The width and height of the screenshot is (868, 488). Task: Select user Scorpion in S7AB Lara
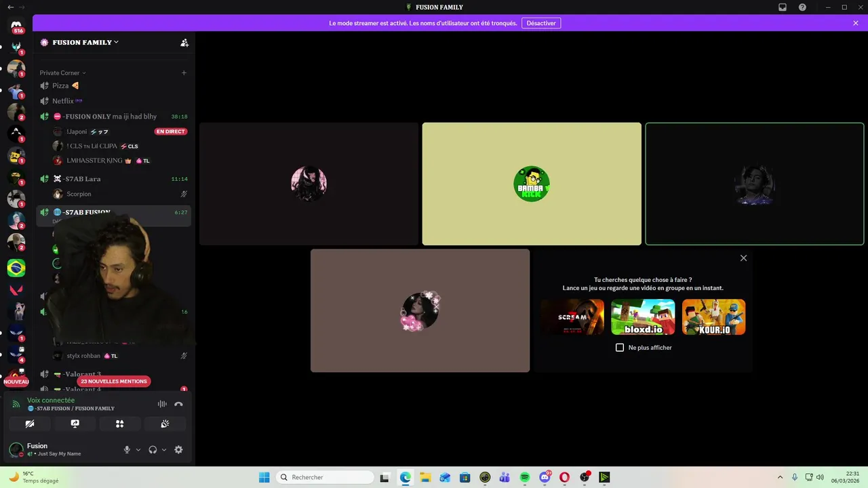tap(113, 194)
